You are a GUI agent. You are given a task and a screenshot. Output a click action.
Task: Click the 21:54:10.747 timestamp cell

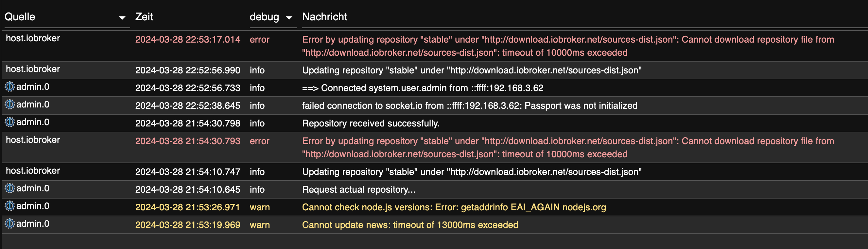coord(187,172)
